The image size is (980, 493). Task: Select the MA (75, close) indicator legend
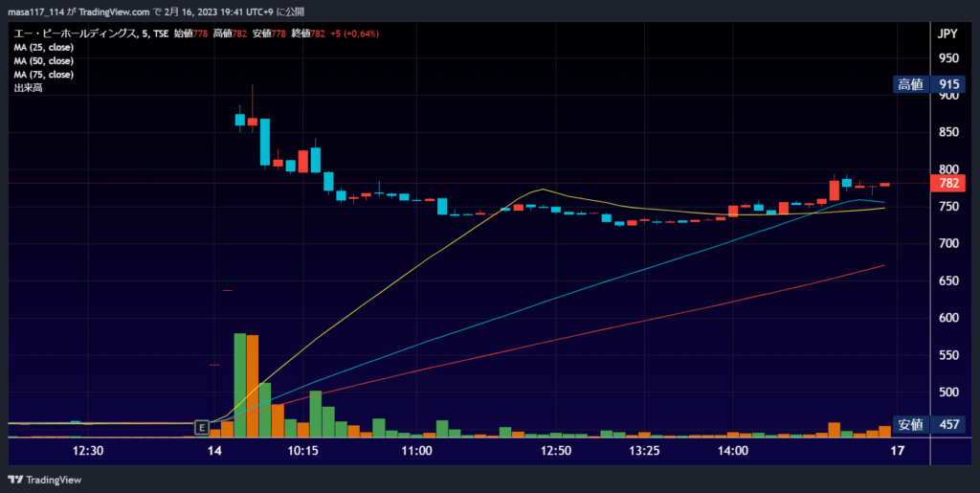[44, 75]
